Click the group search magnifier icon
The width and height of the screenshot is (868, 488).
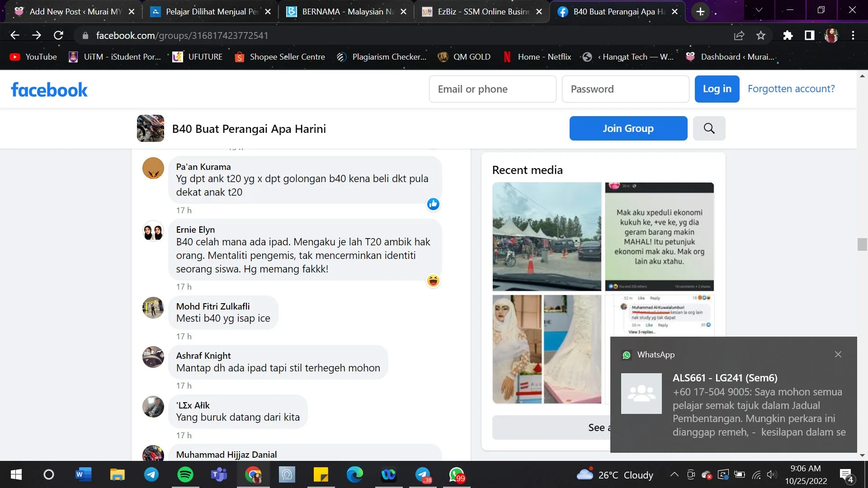(709, 128)
